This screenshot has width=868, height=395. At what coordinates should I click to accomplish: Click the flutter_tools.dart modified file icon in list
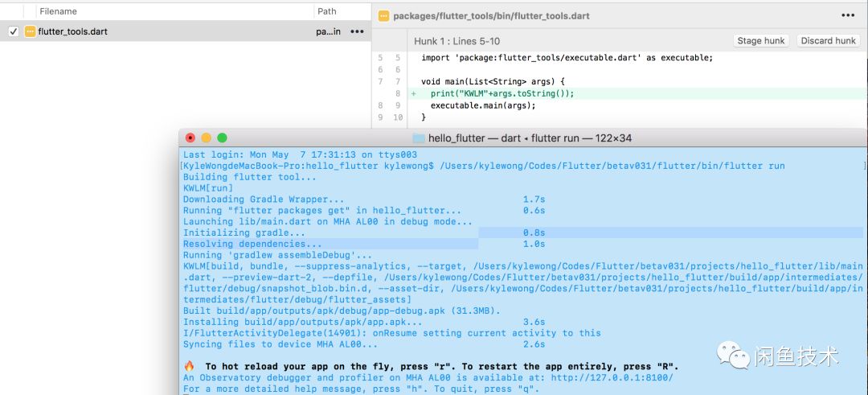[30, 31]
